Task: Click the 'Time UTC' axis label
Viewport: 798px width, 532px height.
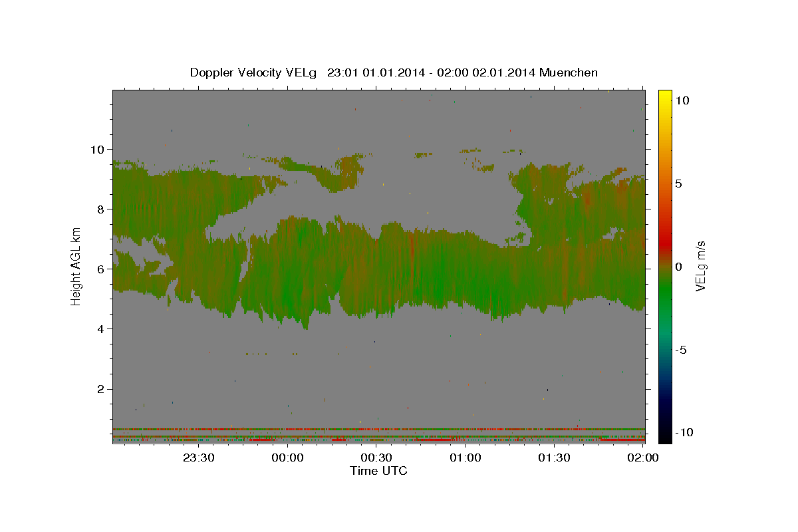Action: point(378,471)
